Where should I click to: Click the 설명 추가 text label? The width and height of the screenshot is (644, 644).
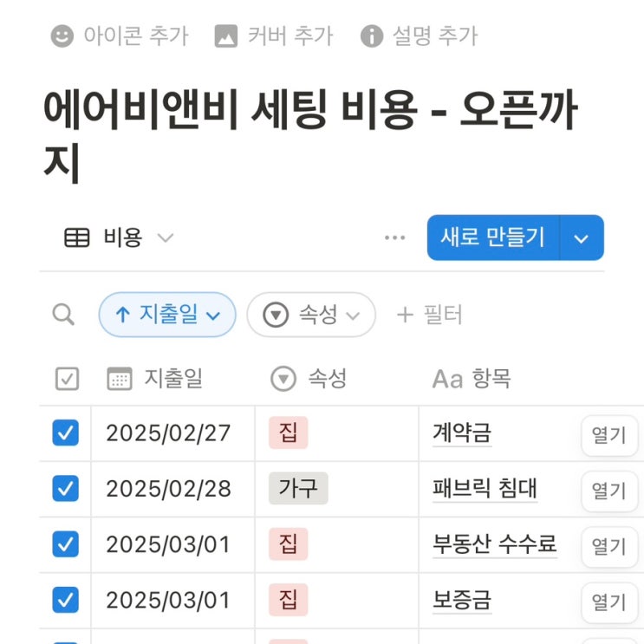pyautogui.click(x=435, y=36)
